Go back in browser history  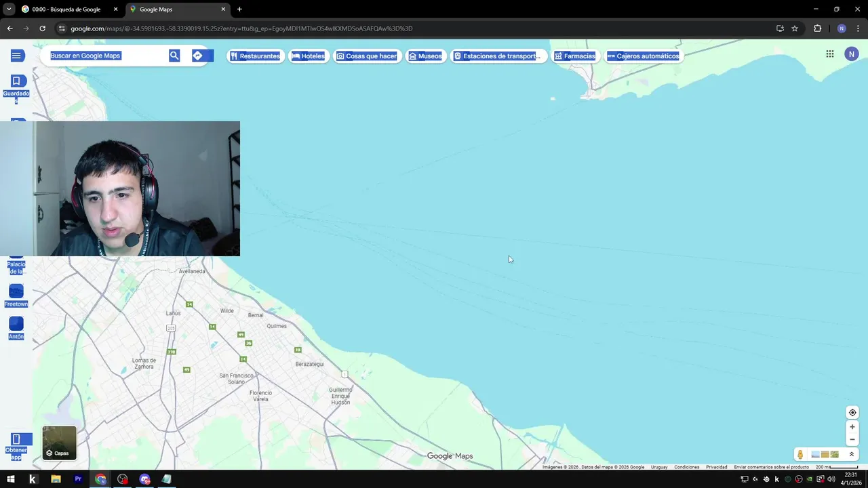[x=9, y=28]
